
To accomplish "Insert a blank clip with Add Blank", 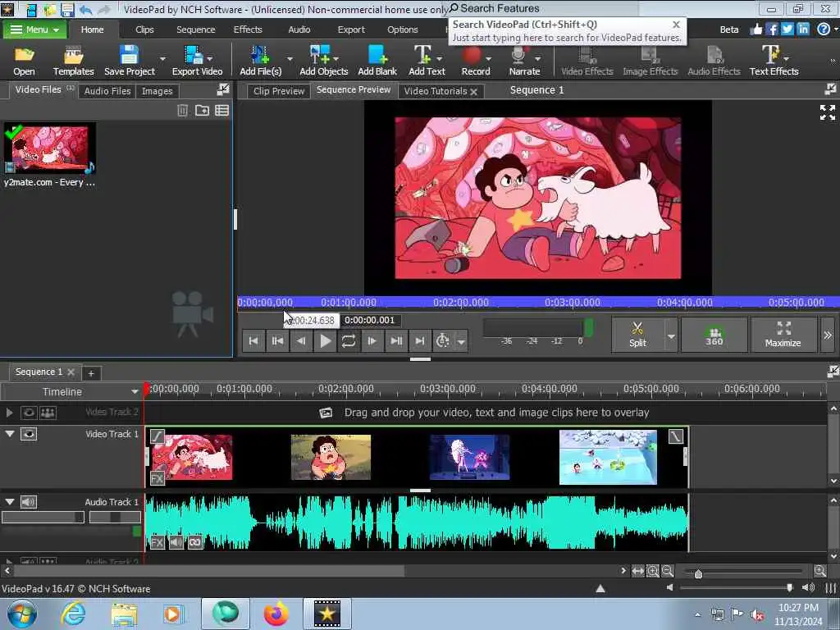I will 377,61.
